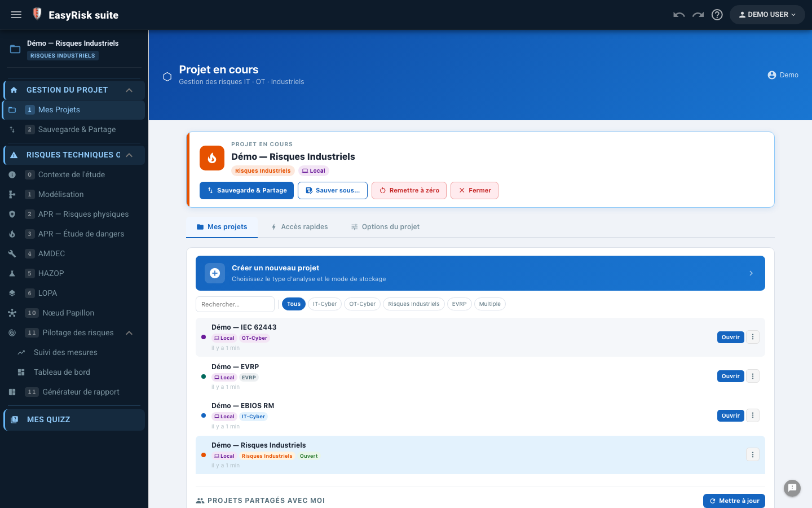Click the Ouvert status badge
812x508 pixels.
click(309, 456)
